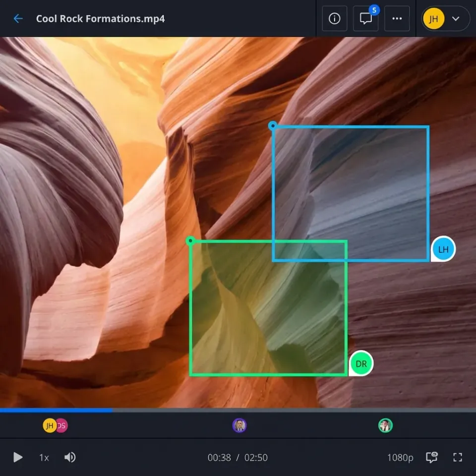Mute the video volume

(69, 457)
